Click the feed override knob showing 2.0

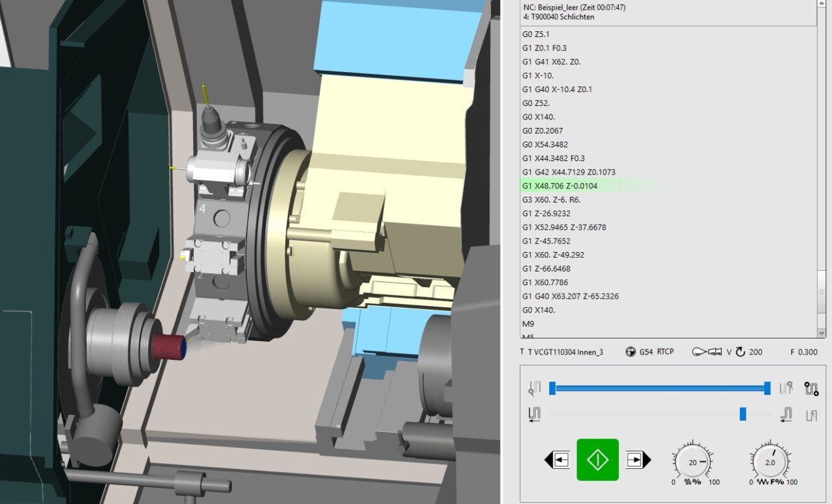(769, 460)
